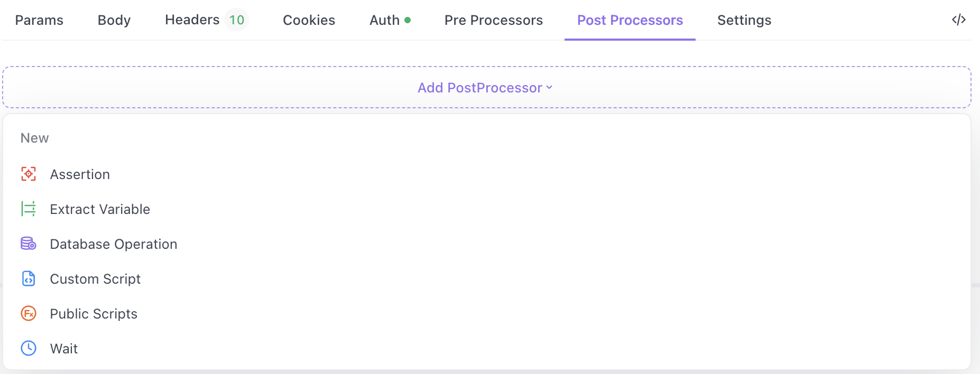Expand the Add PostProcessor dropdown
This screenshot has height=374, width=980.
tap(480, 88)
